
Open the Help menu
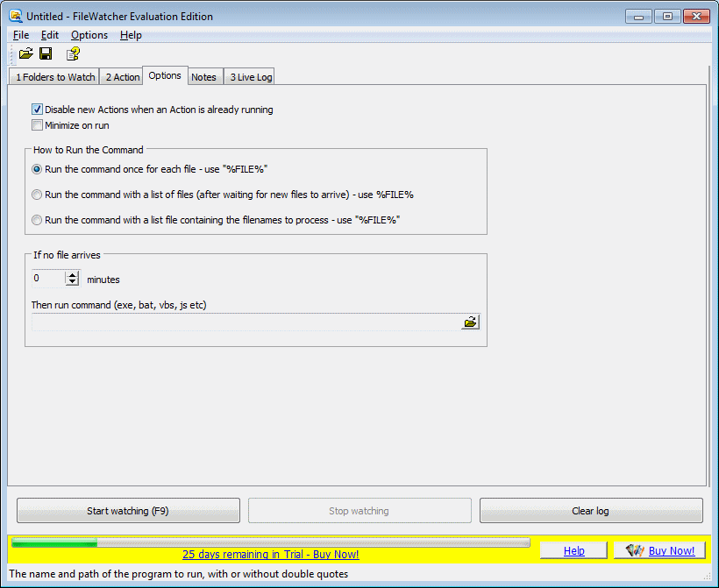(x=131, y=35)
